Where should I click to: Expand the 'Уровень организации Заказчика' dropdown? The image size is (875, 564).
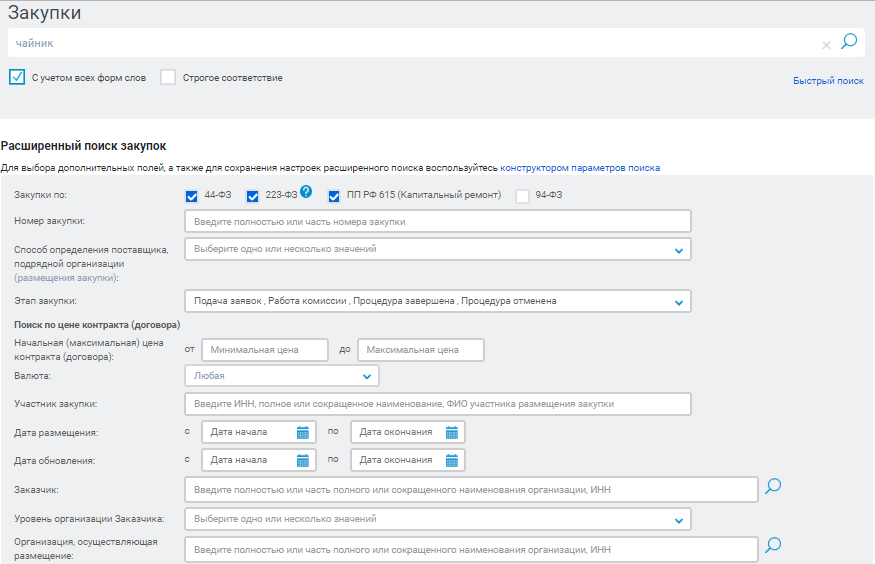coord(678,520)
